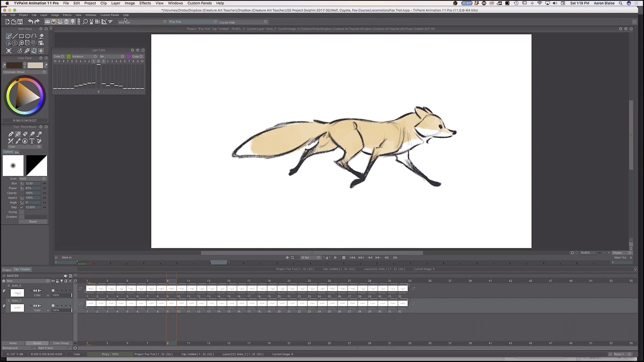Click the beige background color swatch
644x362 pixels.
[x=35, y=65]
